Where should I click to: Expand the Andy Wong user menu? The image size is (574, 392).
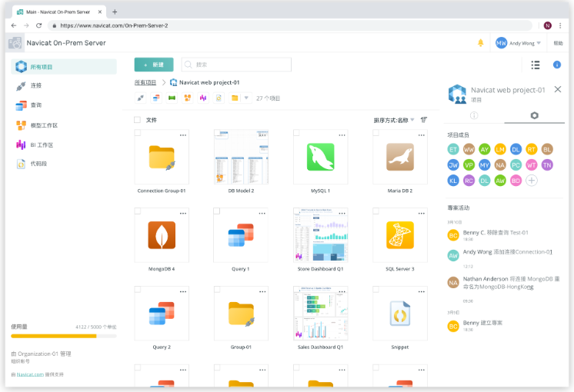click(518, 43)
